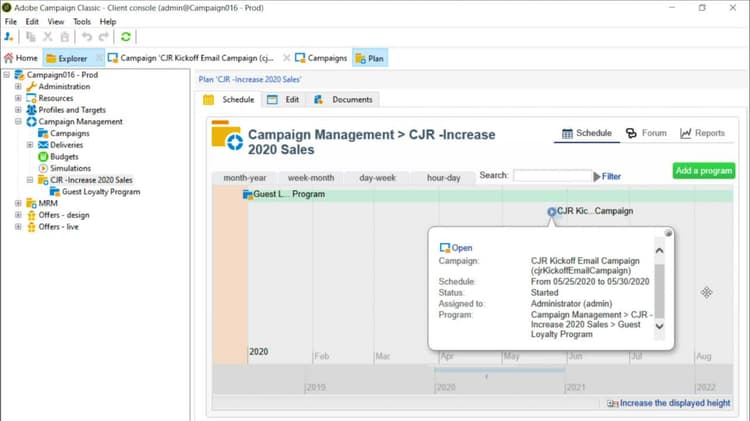
Task: Click the Redo arrow icon
Action: 103,37
